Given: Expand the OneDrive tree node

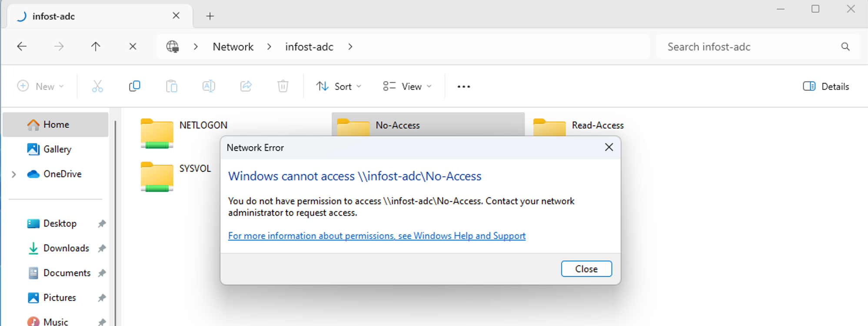Looking at the screenshot, I should point(14,174).
